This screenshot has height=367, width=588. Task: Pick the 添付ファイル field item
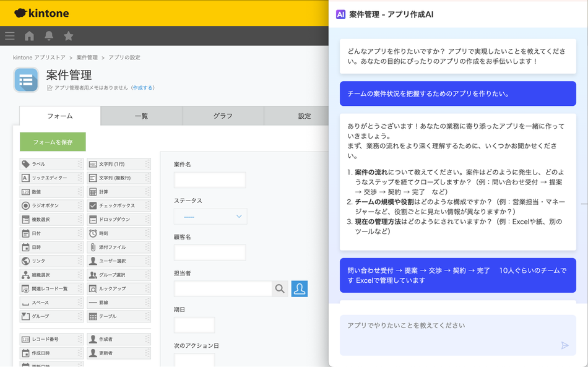coord(119,248)
